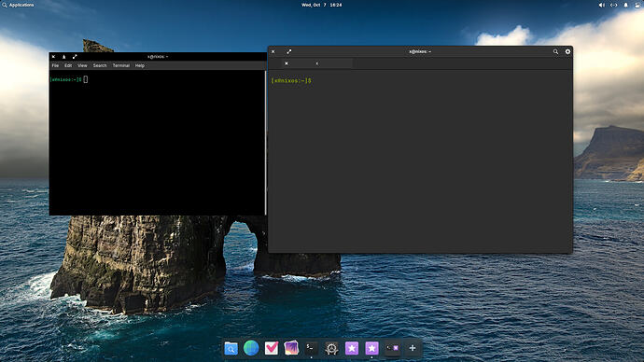Open the Help menu in left terminal
The width and height of the screenshot is (644, 362).
[x=140, y=65]
